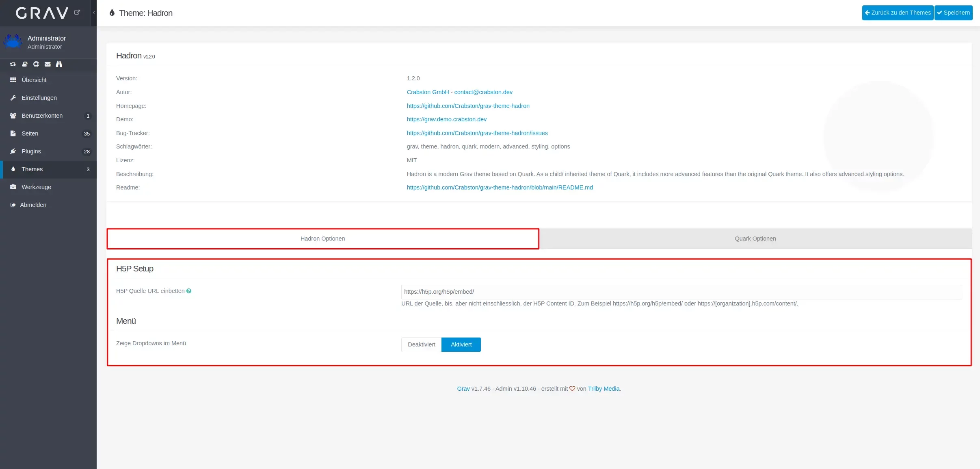The width and height of the screenshot is (980, 469).
Task: Open the book documentation icon
Action: pos(25,64)
